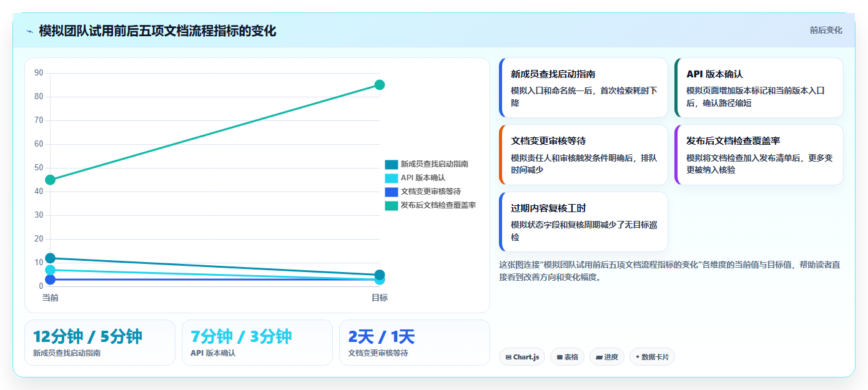Click the '前后变化' label in header

coord(826,30)
